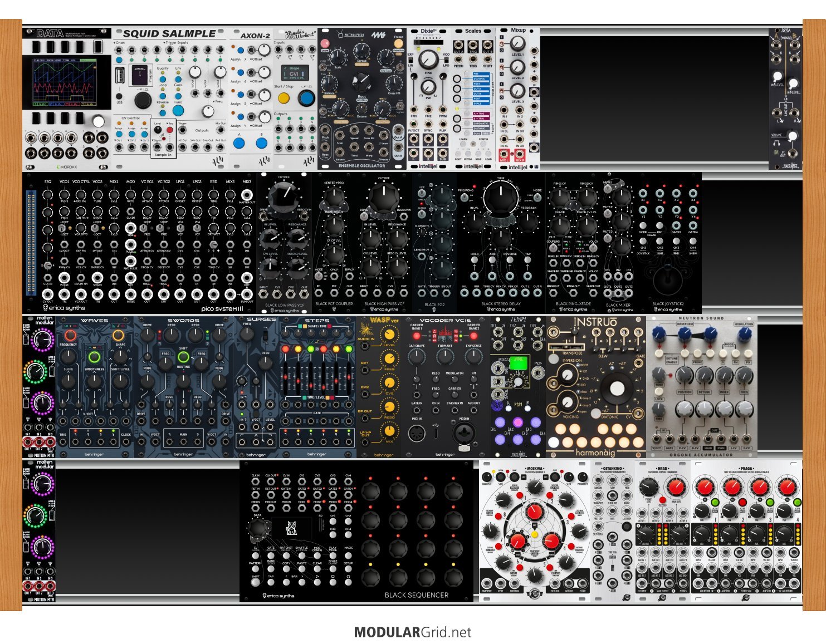Click the red MIX L jack on Mixup

504,154
